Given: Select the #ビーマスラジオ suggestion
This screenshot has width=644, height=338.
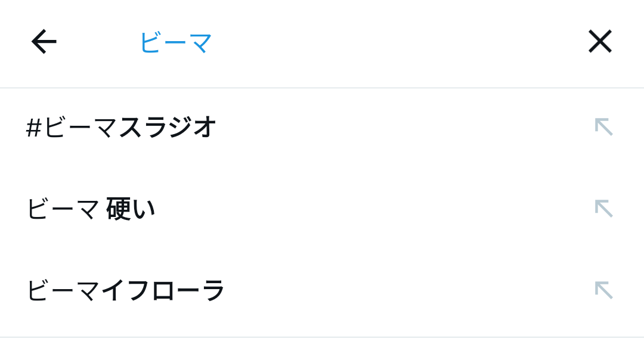Looking at the screenshot, I should point(121,127).
